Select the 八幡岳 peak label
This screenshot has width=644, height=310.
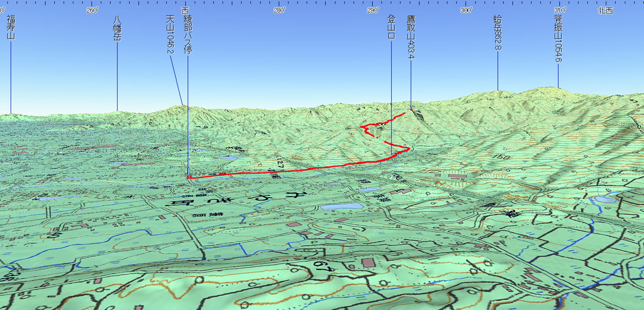click(x=117, y=29)
